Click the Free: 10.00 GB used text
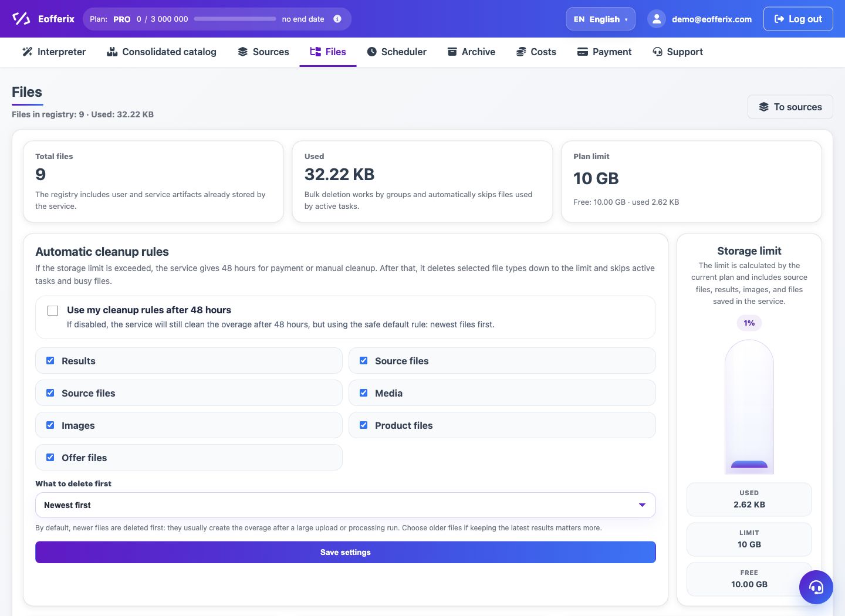Image resolution: width=845 pixels, height=616 pixels. 626,202
